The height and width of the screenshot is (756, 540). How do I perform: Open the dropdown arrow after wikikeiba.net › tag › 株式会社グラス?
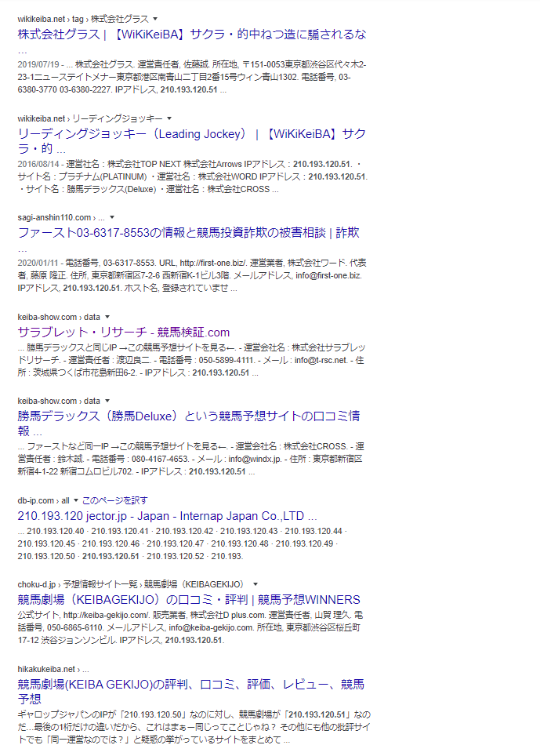(155, 19)
